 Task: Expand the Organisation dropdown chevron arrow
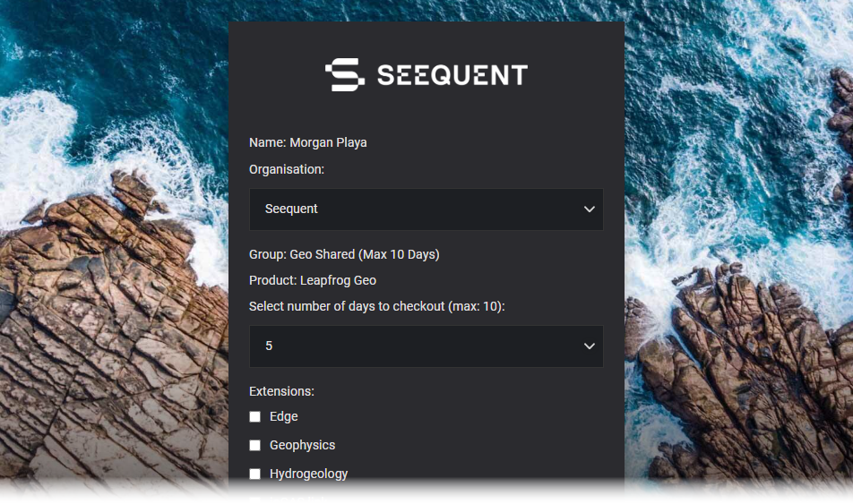tap(590, 209)
